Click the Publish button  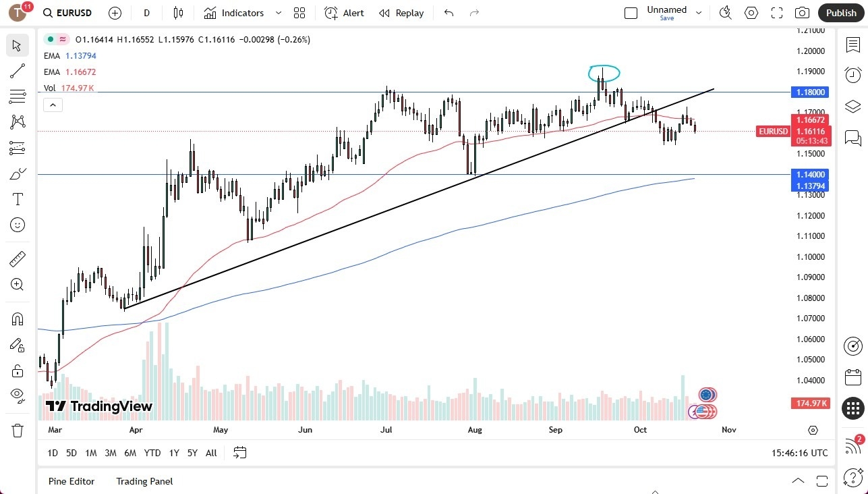(841, 12)
